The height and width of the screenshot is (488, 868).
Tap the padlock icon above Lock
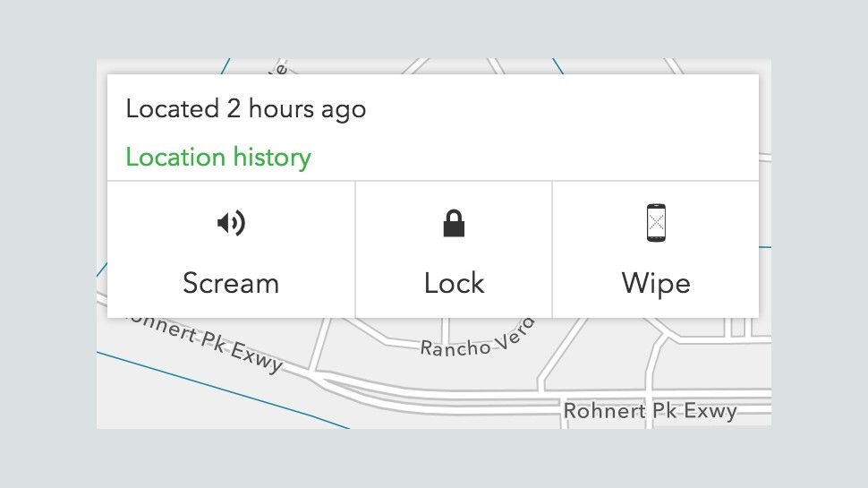pyautogui.click(x=455, y=223)
